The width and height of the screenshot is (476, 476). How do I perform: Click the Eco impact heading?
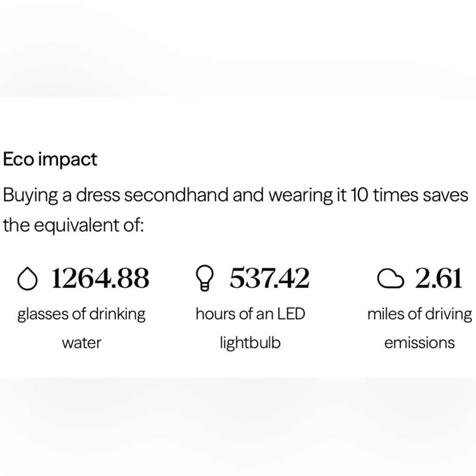point(50,159)
